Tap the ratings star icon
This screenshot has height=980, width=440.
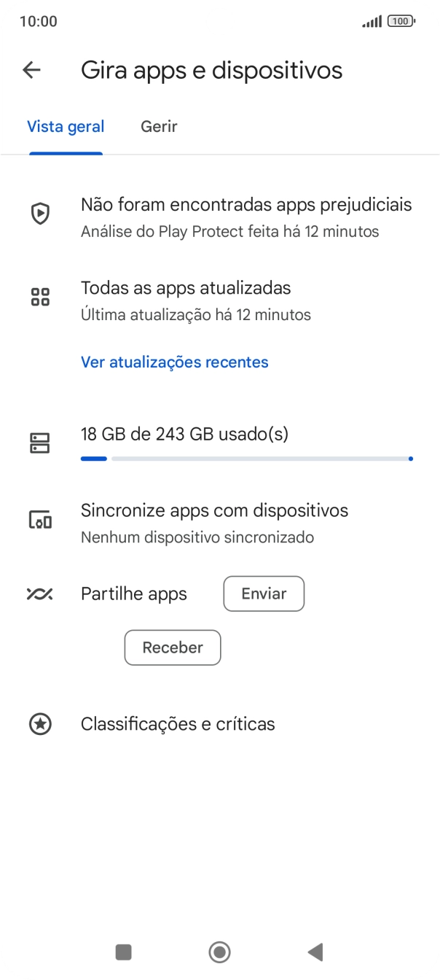pyautogui.click(x=40, y=724)
